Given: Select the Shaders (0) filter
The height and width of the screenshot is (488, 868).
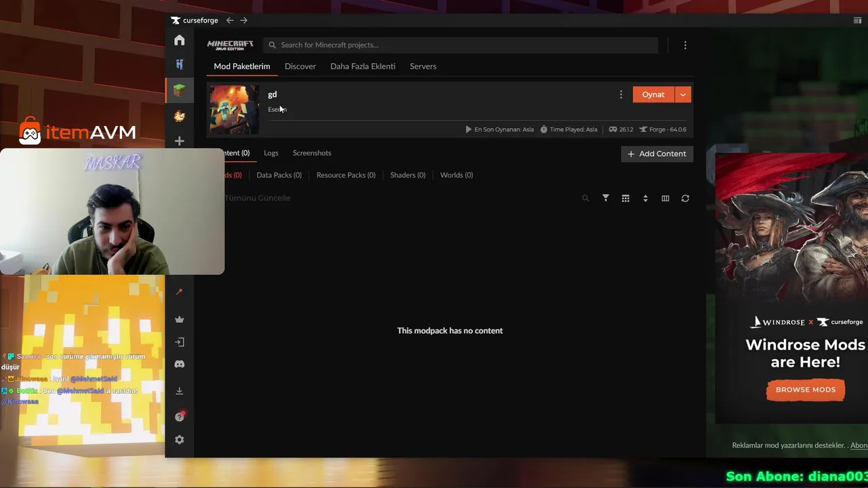Looking at the screenshot, I should point(408,175).
